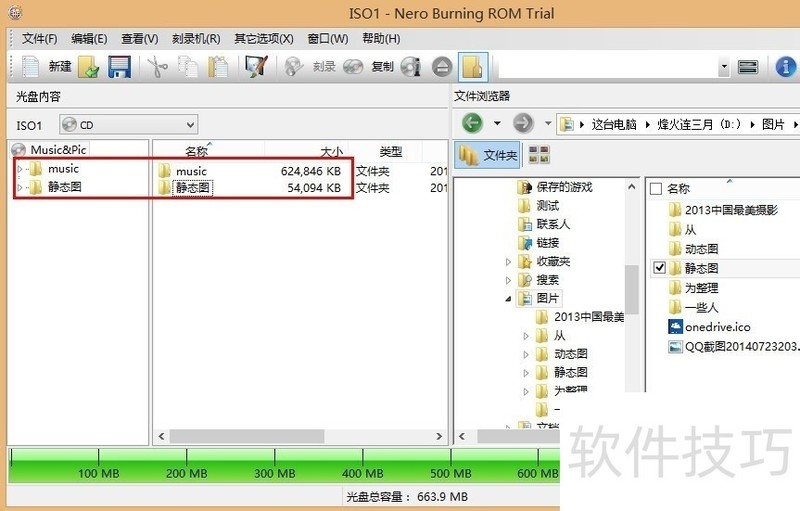This screenshot has height=511, width=800.
Task: Click the Copy pages icon
Action: pyautogui.click(x=188, y=67)
